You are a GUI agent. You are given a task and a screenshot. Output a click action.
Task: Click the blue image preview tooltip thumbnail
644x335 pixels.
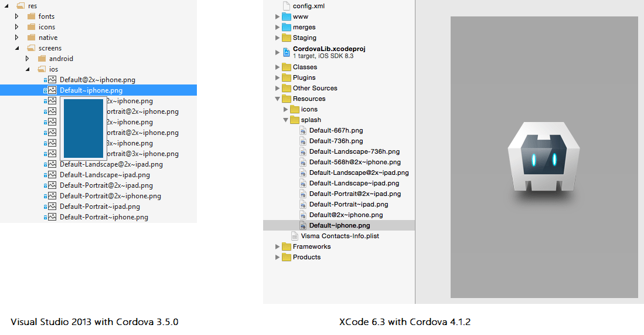pyautogui.click(x=83, y=128)
